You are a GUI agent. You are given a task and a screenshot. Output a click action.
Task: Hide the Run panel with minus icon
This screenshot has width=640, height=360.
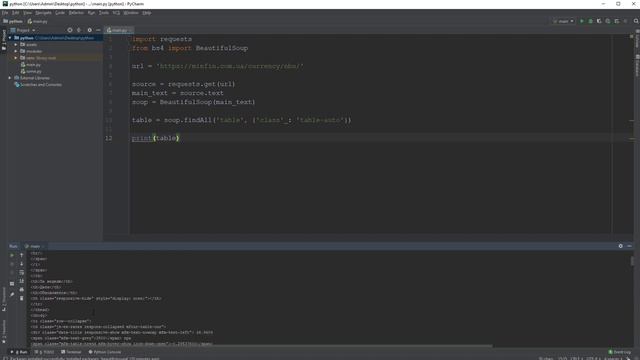pos(629,246)
